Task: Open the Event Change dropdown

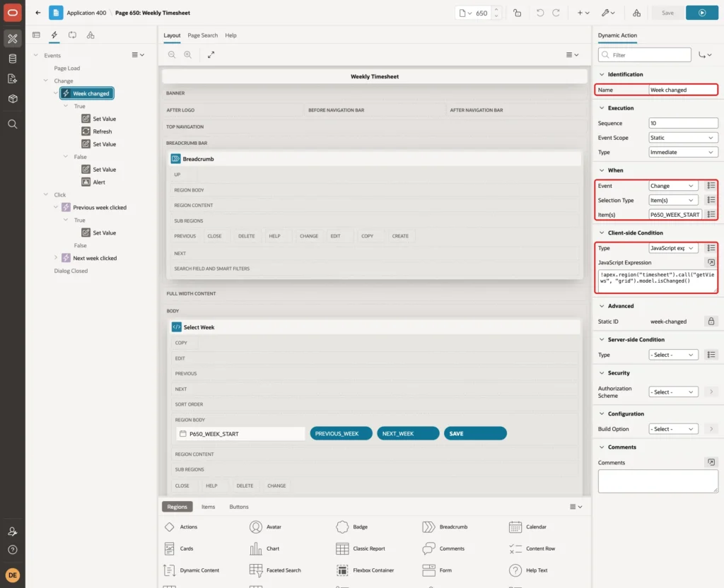Action: [673, 186]
